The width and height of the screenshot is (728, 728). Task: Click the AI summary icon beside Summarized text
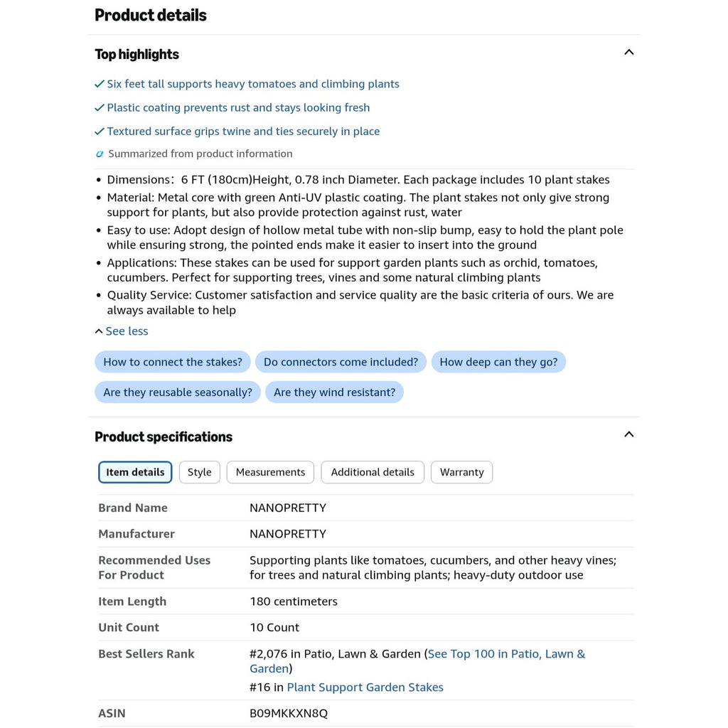[x=100, y=154]
